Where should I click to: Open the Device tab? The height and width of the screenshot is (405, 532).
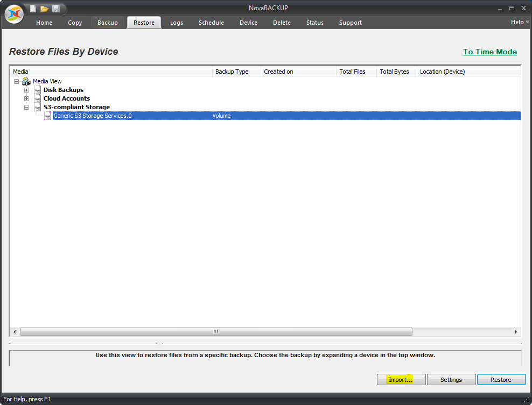pos(248,23)
